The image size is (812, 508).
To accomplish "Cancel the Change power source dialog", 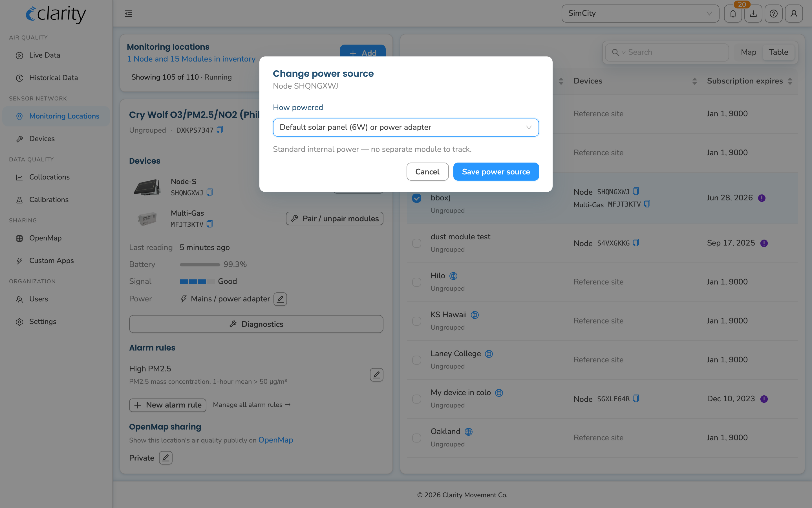I will [427, 172].
